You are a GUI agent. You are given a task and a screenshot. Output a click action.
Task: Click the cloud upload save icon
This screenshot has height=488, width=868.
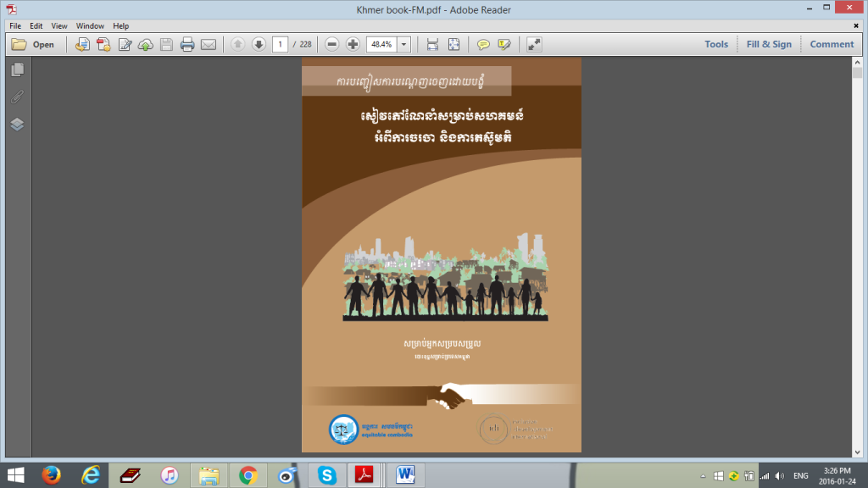click(x=146, y=44)
